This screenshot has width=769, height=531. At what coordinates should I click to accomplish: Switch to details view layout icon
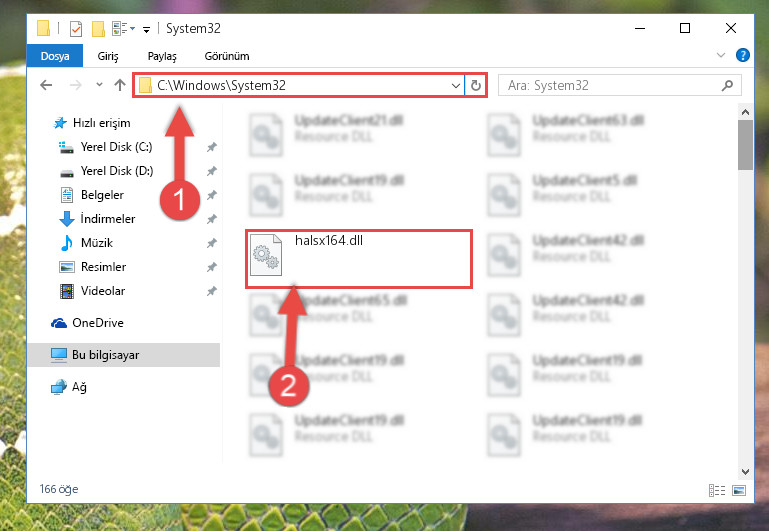(x=717, y=490)
